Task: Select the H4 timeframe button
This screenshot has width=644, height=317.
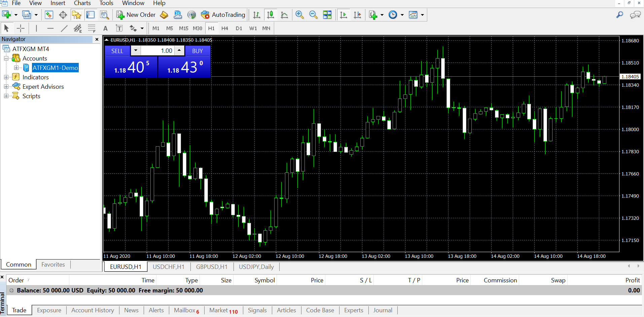Action: click(x=225, y=29)
